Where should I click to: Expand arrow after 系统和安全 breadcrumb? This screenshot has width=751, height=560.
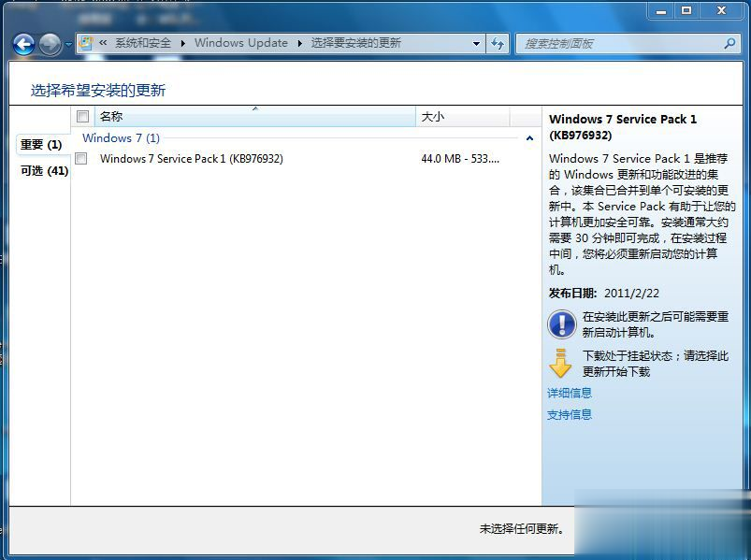pos(183,43)
